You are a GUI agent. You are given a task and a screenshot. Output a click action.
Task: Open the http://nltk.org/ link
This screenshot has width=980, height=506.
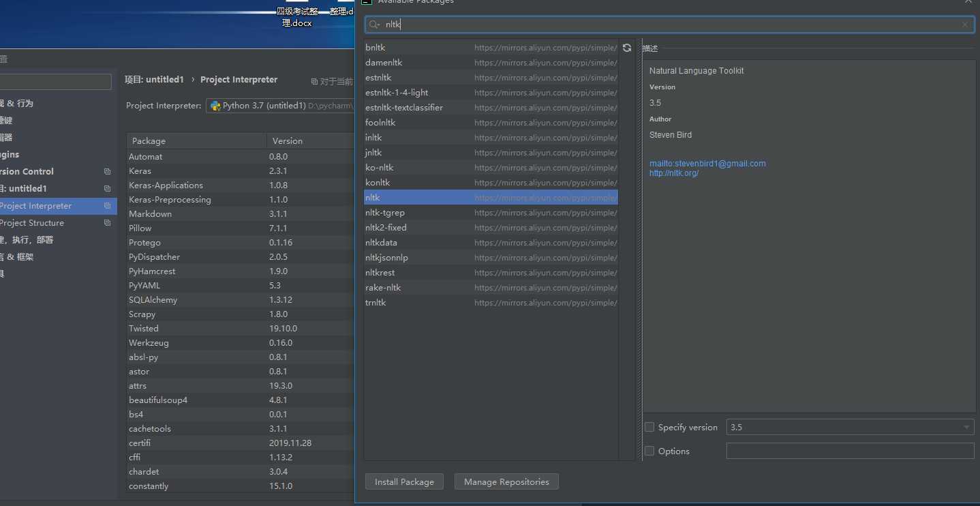[674, 173]
